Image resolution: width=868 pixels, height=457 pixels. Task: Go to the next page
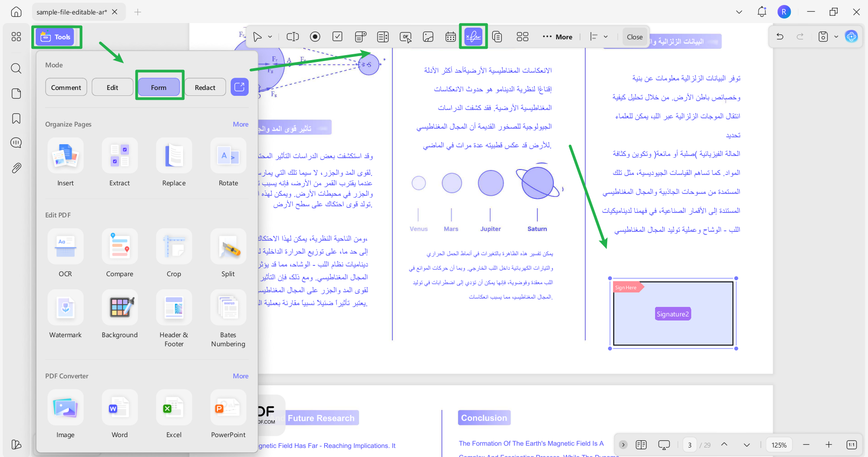747,445
